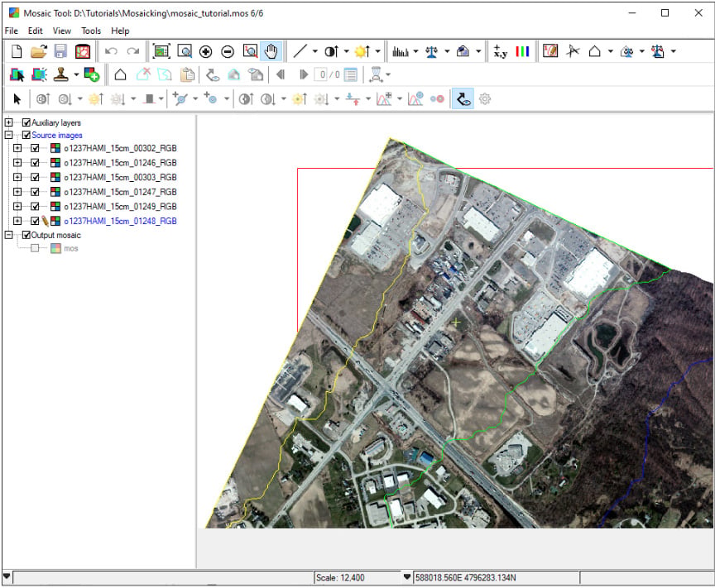
Task: Open the Tools menu
Action: [x=91, y=31]
